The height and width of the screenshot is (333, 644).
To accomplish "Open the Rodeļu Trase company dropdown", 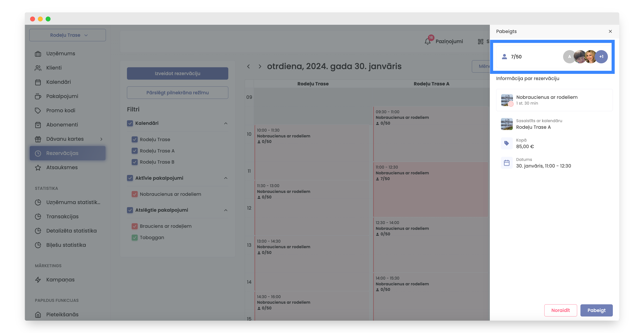I will pos(67,35).
